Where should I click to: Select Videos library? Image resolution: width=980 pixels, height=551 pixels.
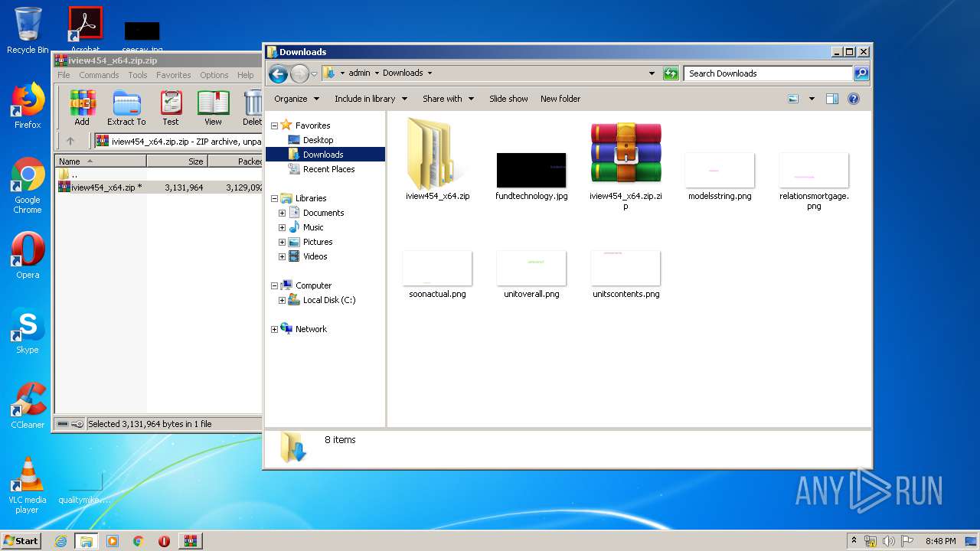(x=315, y=256)
